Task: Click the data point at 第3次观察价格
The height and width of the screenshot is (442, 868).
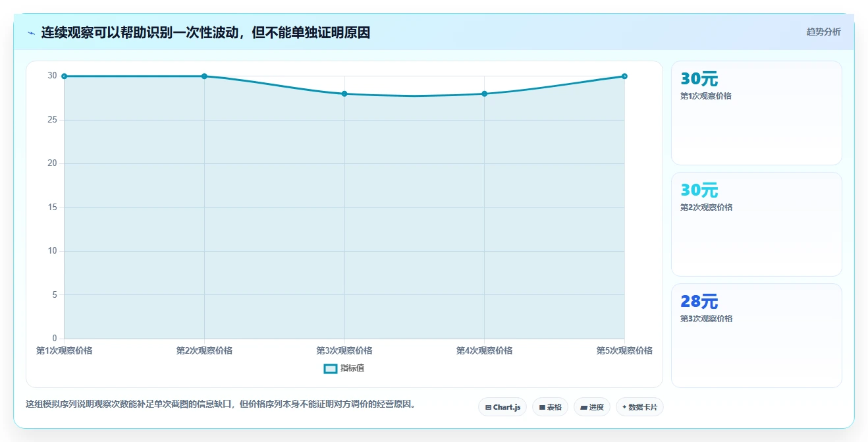Action: pyautogui.click(x=344, y=94)
